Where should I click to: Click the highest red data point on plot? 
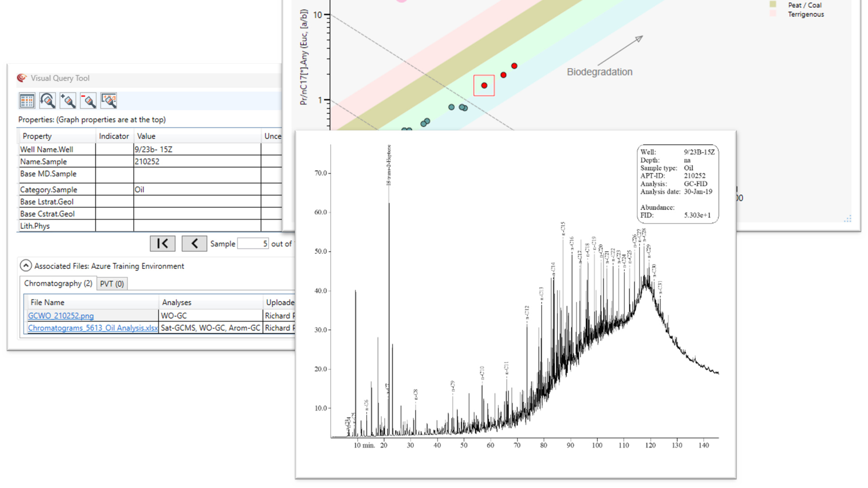pyautogui.click(x=514, y=66)
